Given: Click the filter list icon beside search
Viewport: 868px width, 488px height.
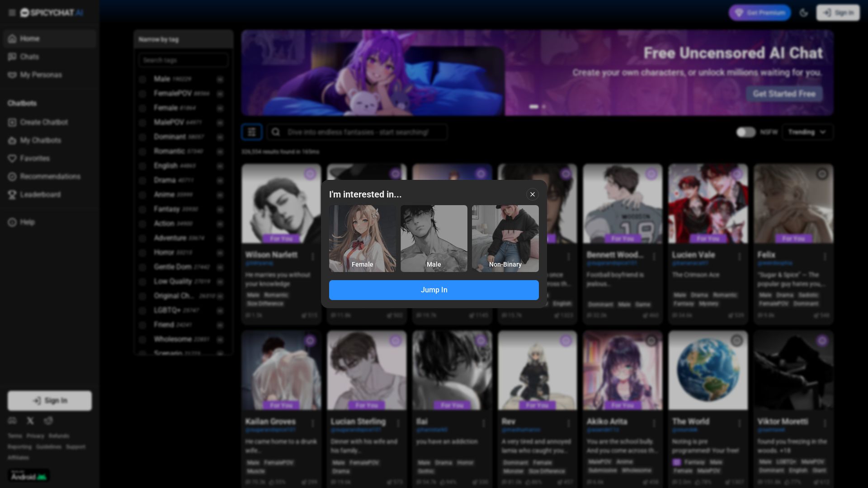Looking at the screenshot, I should pos(252,132).
